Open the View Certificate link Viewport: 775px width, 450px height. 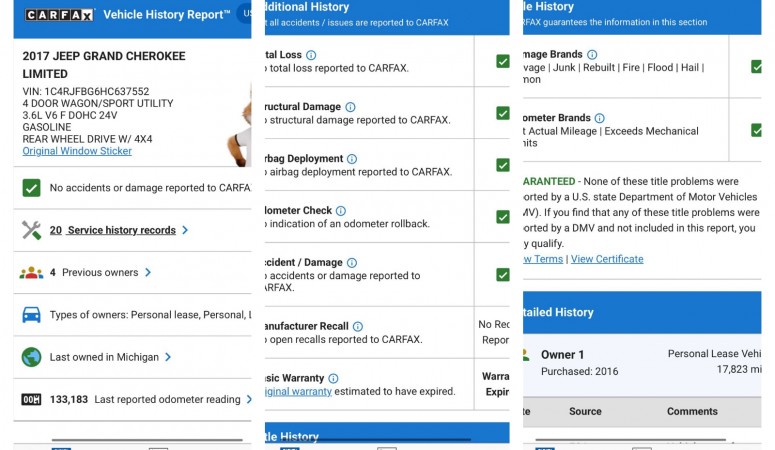coord(607,259)
